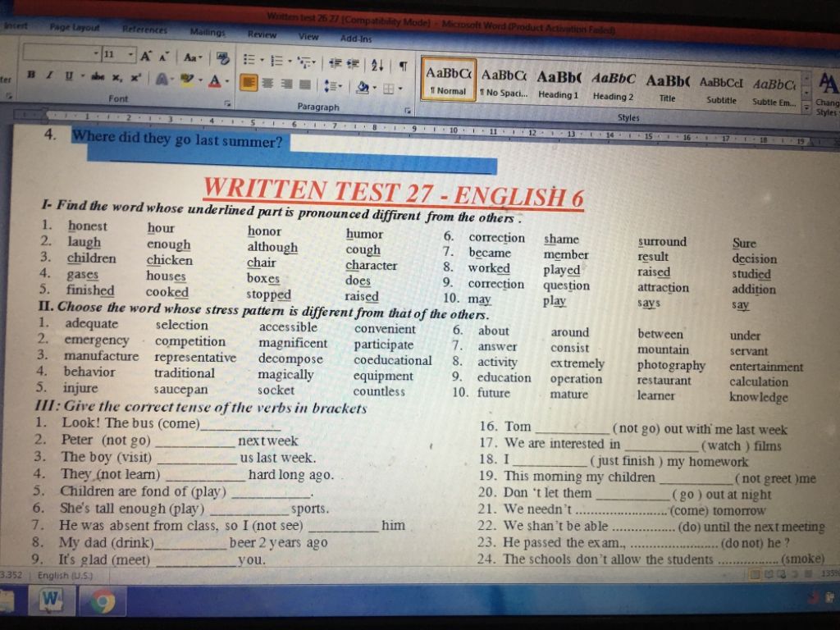Screen dimensions: 840x630
Task: Toggle Strikethrough formatting
Action: coord(98,76)
